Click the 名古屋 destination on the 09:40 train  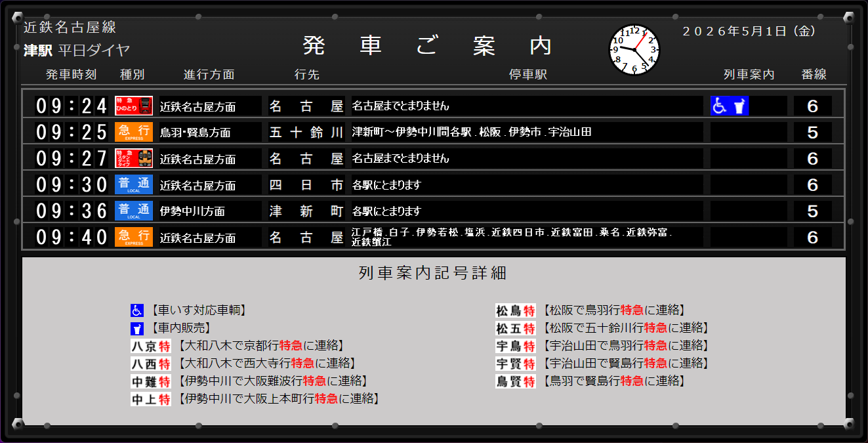click(306, 238)
